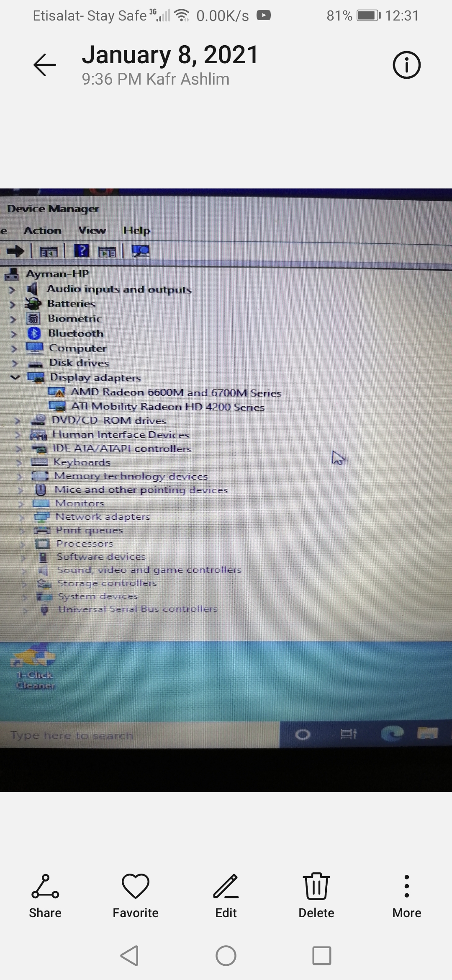Select the Ayman-HP computer root node
The height and width of the screenshot is (980, 452).
click(x=57, y=274)
